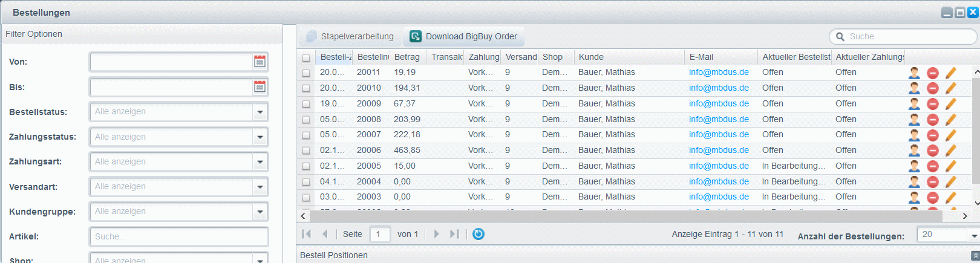This screenshot has width=980, height=263.
Task: Sort by Betrag column header
Action: click(x=407, y=57)
